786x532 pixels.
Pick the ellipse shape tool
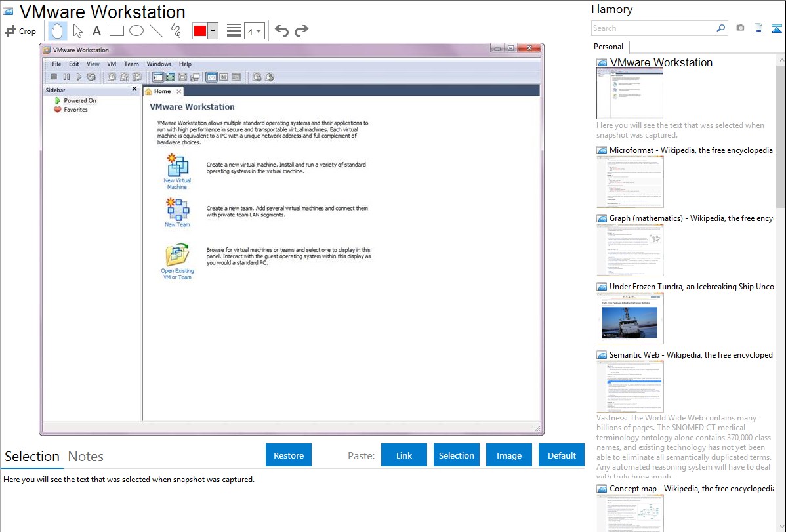(136, 31)
